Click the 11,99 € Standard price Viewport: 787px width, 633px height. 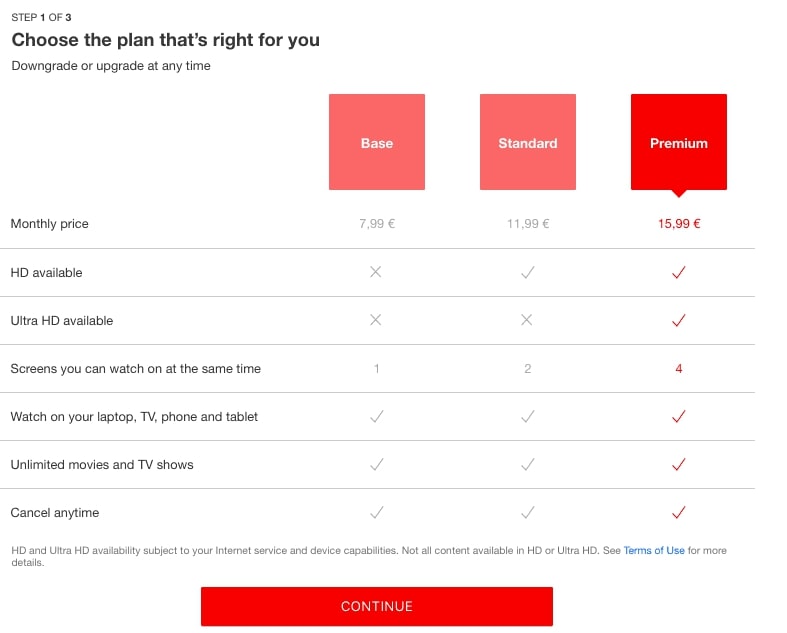point(527,224)
